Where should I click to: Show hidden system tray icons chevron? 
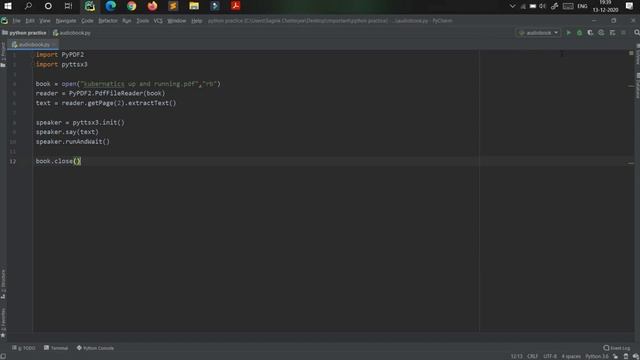(x=512, y=6)
